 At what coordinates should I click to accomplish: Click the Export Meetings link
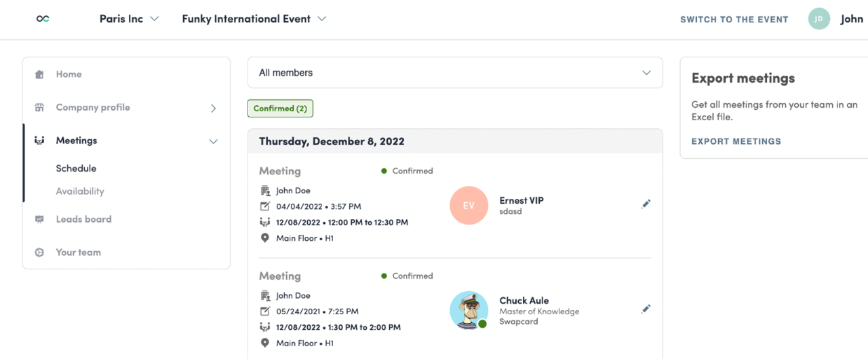[736, 142]
